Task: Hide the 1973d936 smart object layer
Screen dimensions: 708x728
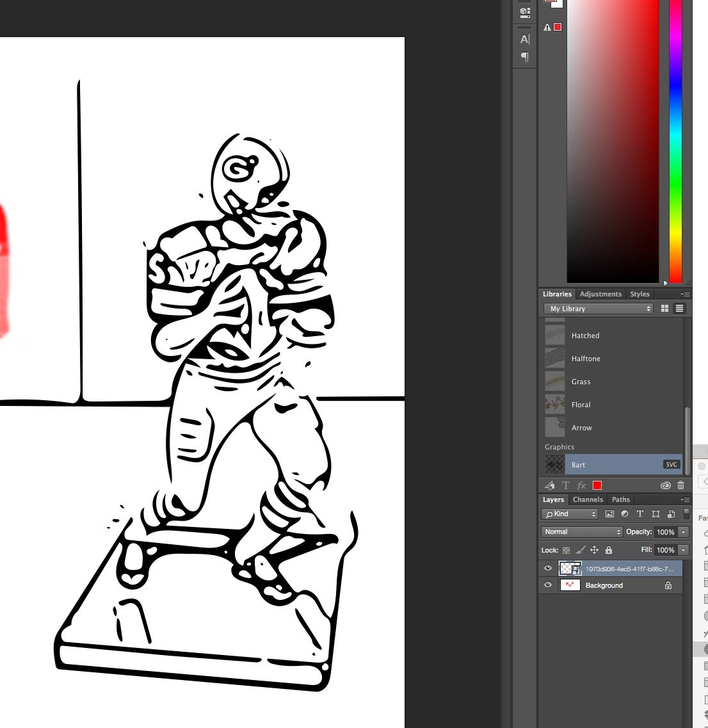Action: click(x=548, y=569)
